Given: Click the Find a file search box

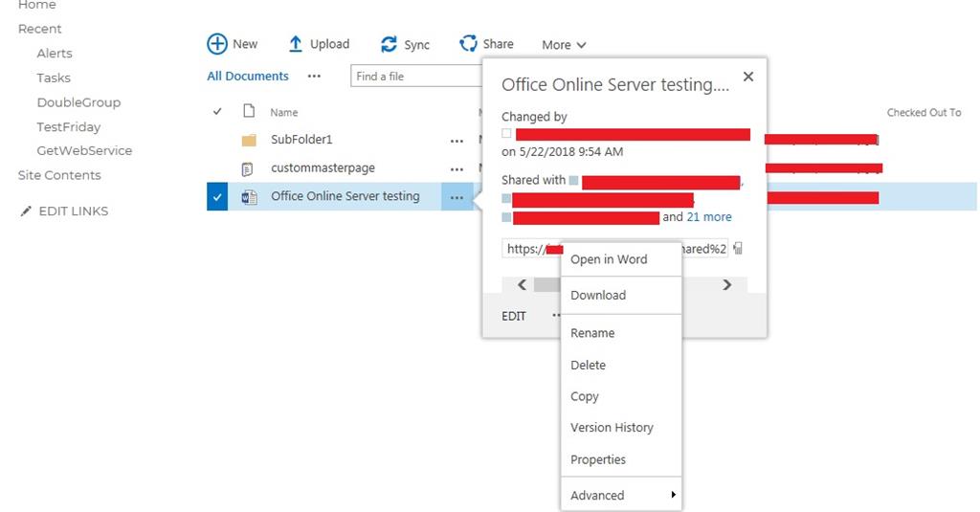Looking at the screenshot, I should (x=416, y=77).
